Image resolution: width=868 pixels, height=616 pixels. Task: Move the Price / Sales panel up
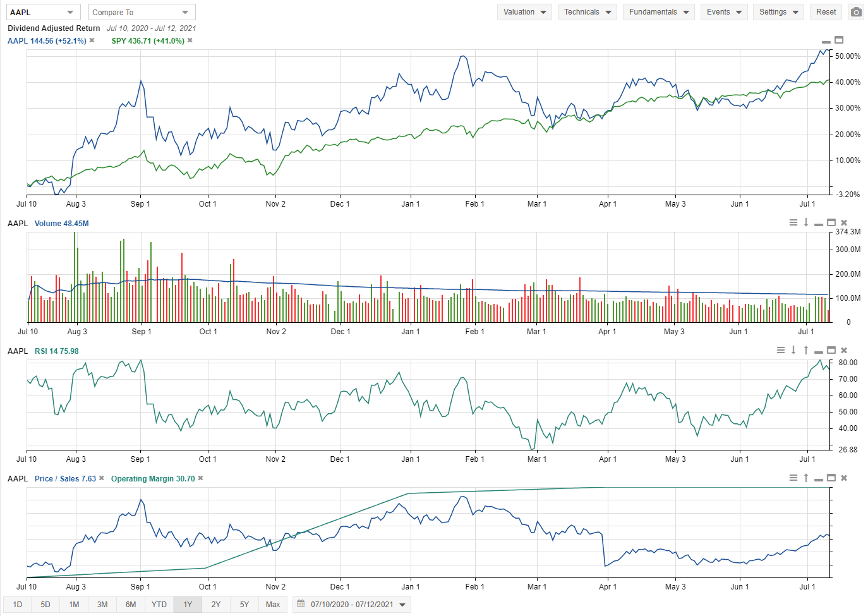click(806, 478)
